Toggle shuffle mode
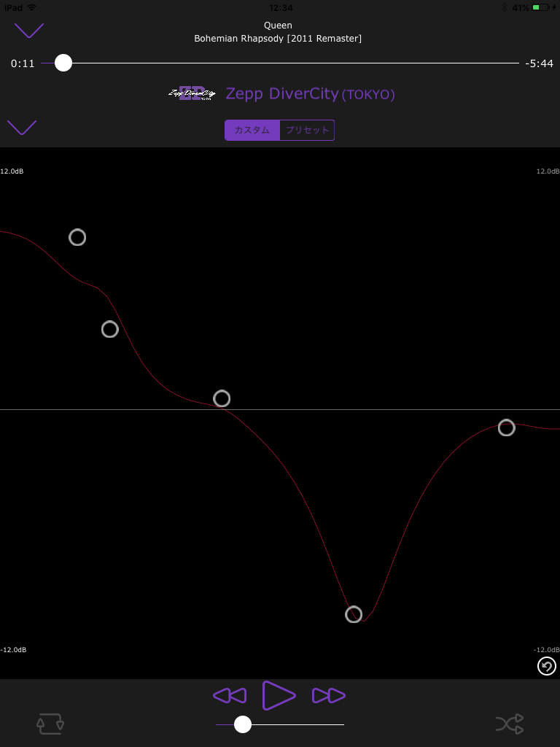The width and height of the screenshot is (560, 747). click(x=510, y=724)
